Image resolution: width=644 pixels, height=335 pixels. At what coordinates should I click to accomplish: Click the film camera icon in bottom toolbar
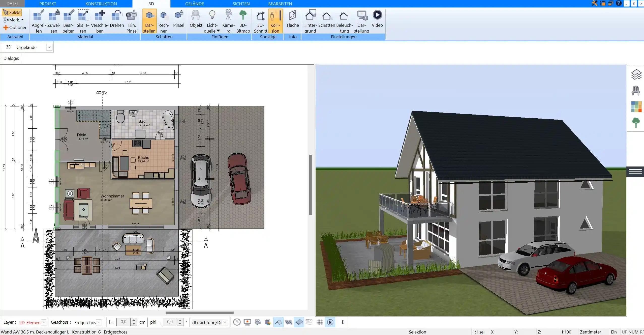[x=258, y=322]
